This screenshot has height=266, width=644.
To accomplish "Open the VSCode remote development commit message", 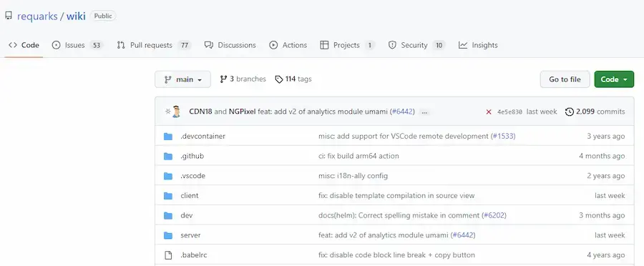I will point(404,137).
